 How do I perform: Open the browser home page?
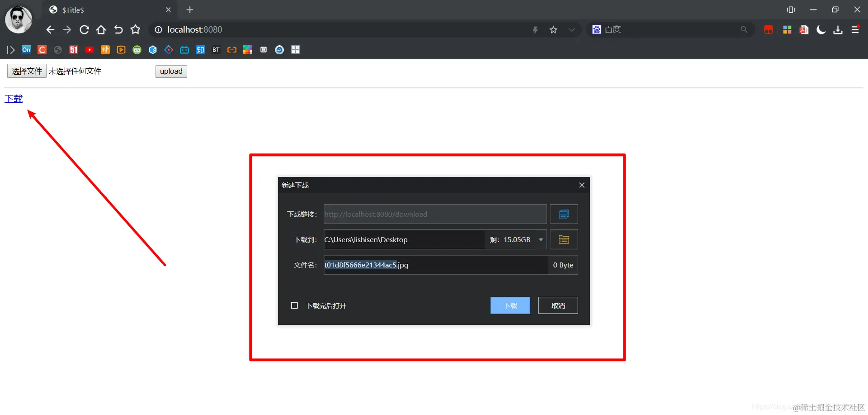[101, 30]
